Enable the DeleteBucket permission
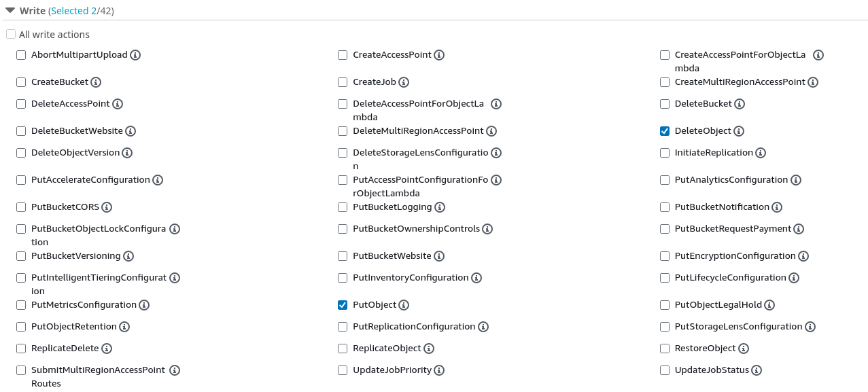 664,103
